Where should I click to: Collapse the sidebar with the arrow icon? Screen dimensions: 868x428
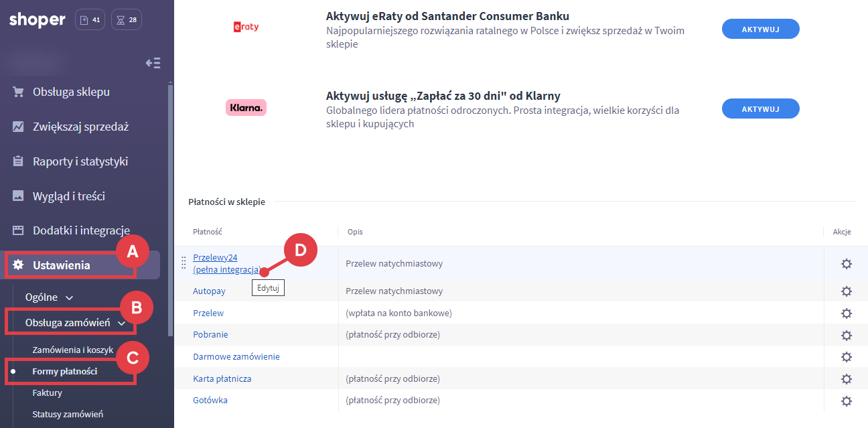tap(153, 63)
